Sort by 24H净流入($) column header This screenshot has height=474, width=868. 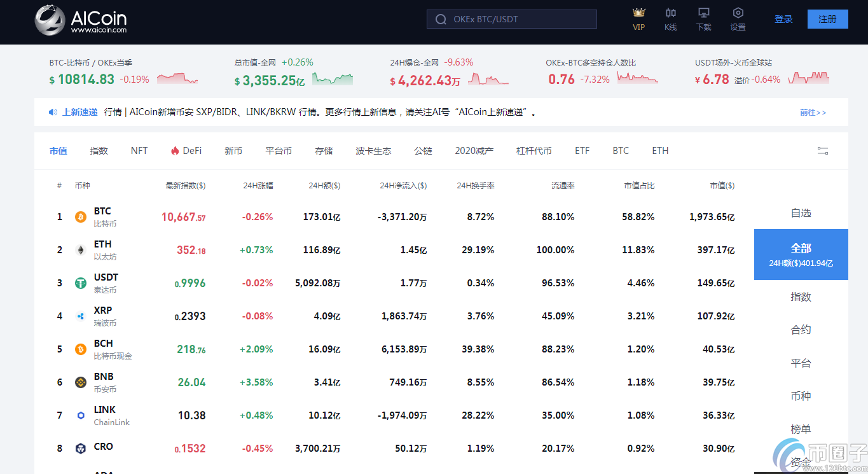point(403,186)
